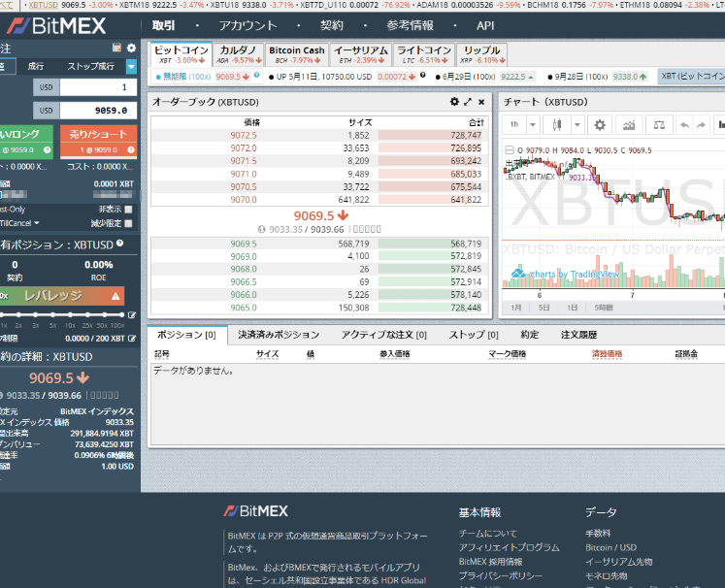Open chart settings gear icon
Image resolution: width=725 pixels, height=588 pixels.
click(x=600, y=125)
